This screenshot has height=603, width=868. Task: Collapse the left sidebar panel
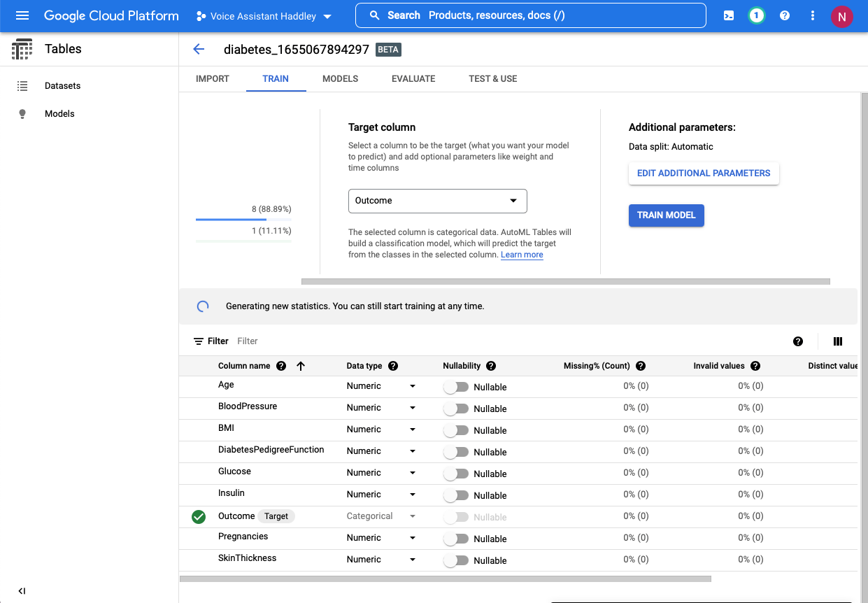tap(22, 591)
